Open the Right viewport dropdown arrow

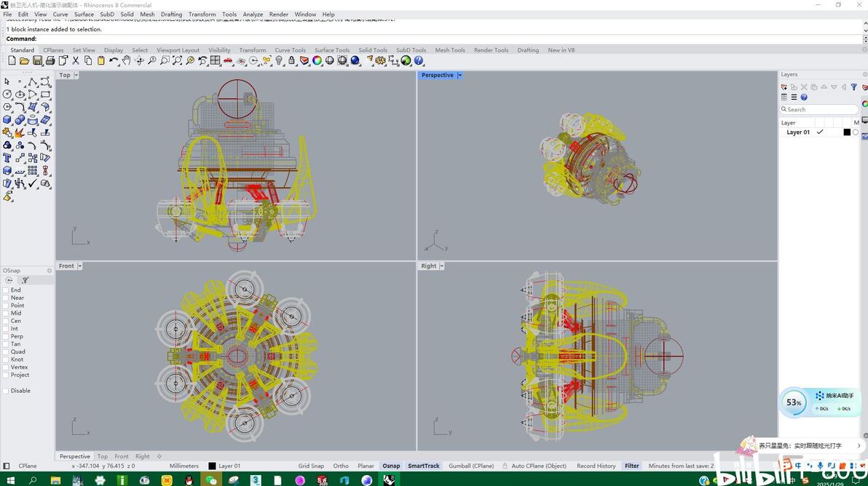coord(441,266)
